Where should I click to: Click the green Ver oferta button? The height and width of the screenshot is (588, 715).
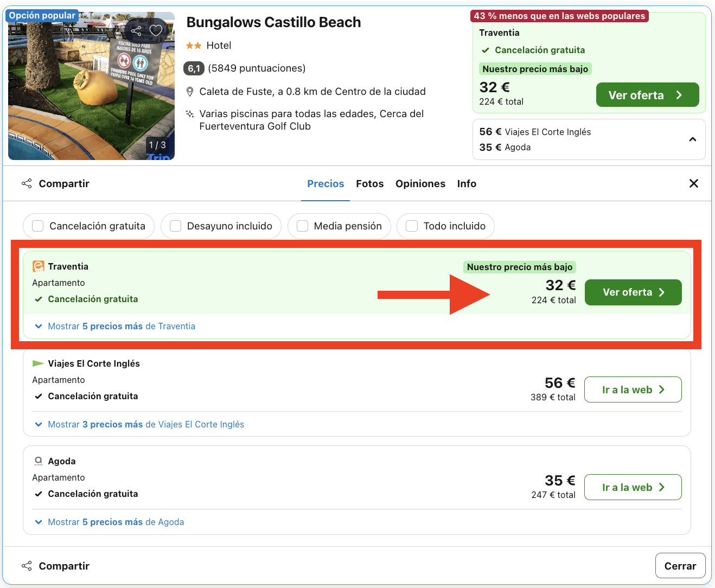633,292
